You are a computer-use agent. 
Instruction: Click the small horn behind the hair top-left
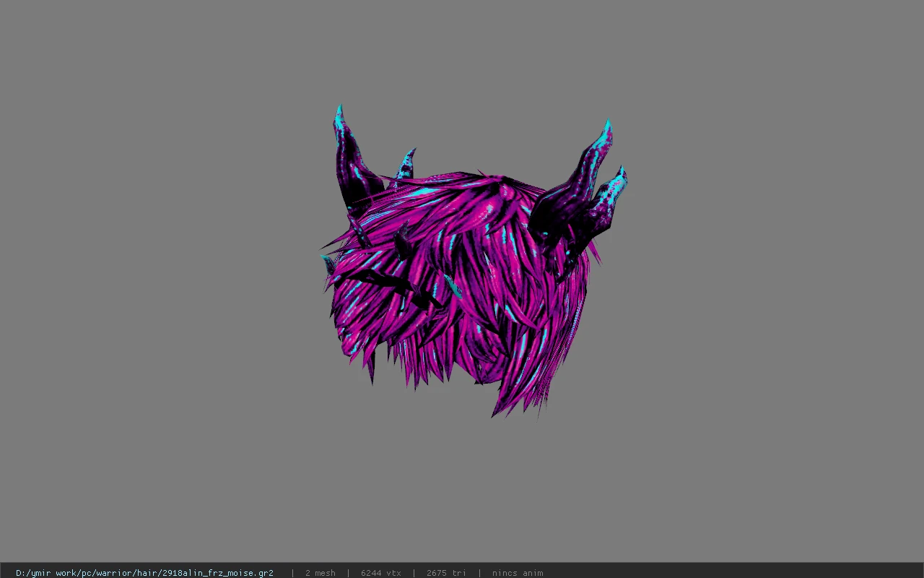point(405,165)
